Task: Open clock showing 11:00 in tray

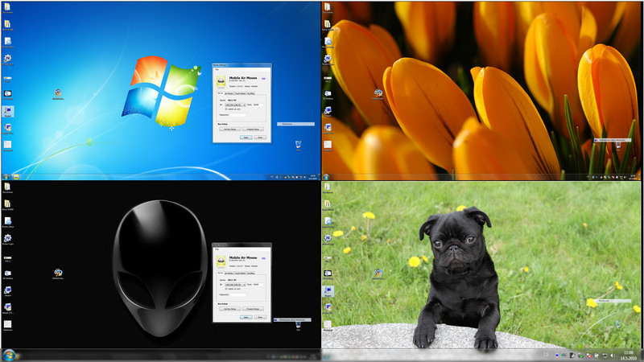Action: [629, 356]
